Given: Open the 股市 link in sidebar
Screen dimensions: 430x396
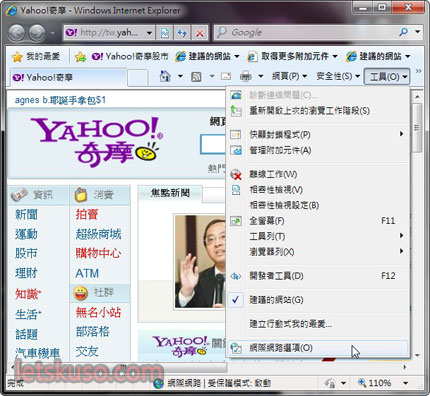Looking at the screenshot, I should [x=26, y=253].
